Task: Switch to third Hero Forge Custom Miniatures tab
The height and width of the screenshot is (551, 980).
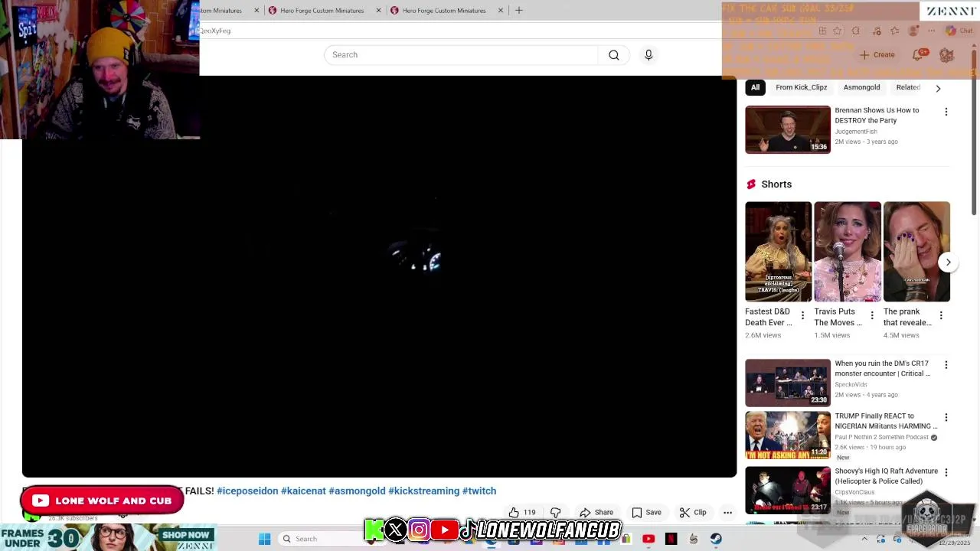Action: coord(444,10)
